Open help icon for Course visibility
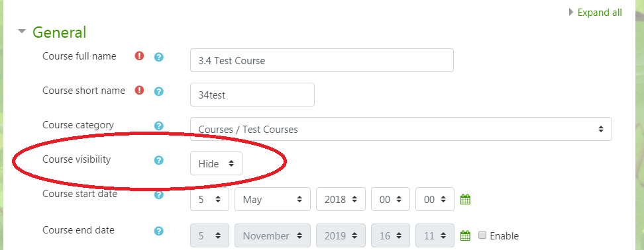Viewport: 644px width, 250px height. click(159, 160)
